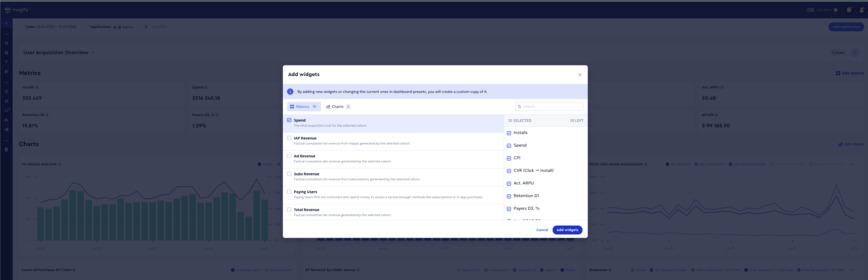Uncheck Retention D1 in the selected list
Screen dimensions: 868x280
tap(509, 196)
